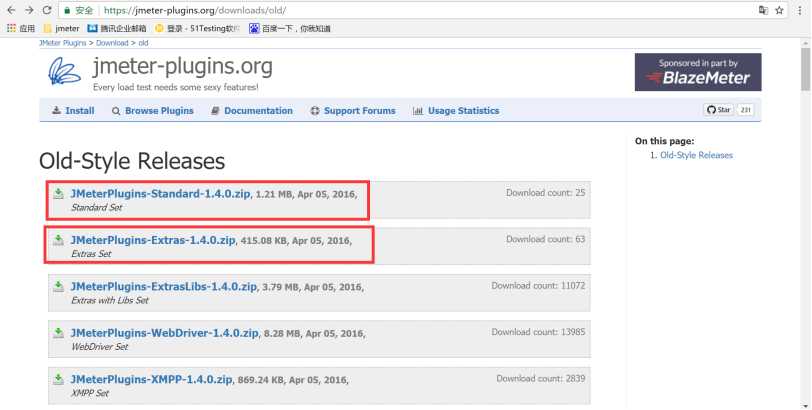Click 'Download count: 63' text
Viewport: 812px width, 410px height.
[x=545, y=239]
